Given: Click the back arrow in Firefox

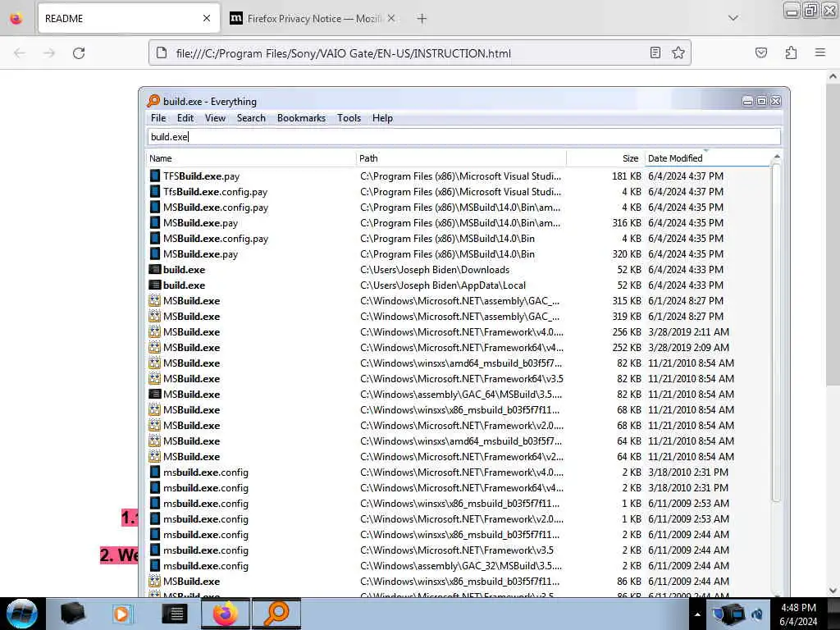Looking at the screenshot, I should point(20,53).
